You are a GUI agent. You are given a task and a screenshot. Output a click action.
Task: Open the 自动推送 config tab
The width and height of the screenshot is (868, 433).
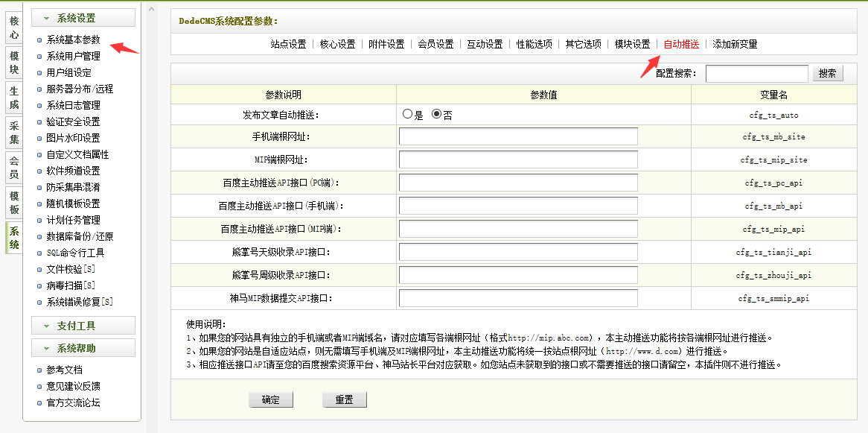[x=681, y=45]
